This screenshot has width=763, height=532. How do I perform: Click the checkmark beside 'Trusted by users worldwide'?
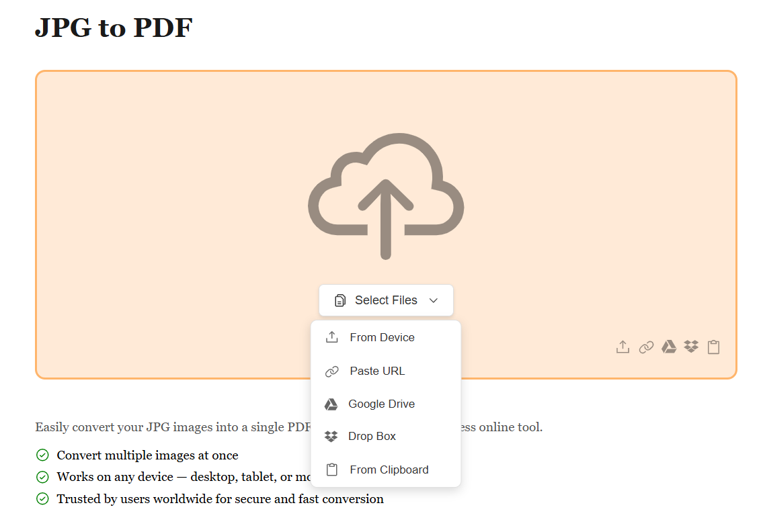point(42,498)
